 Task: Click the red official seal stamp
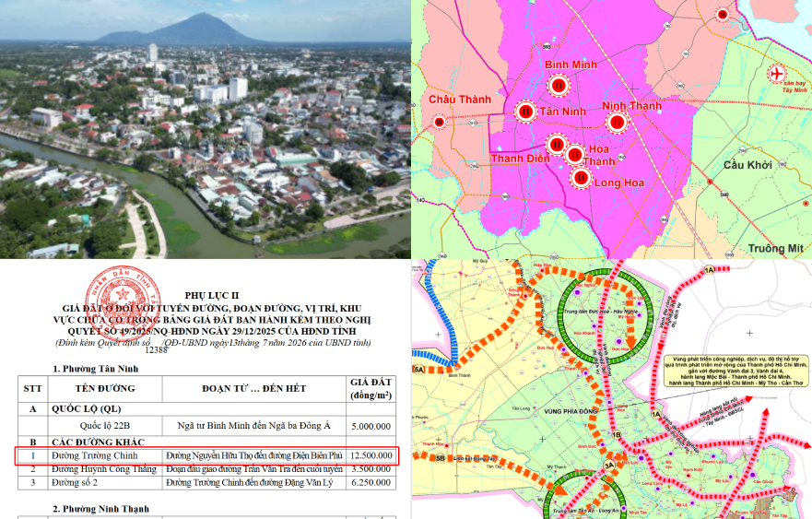click(123, 303)
